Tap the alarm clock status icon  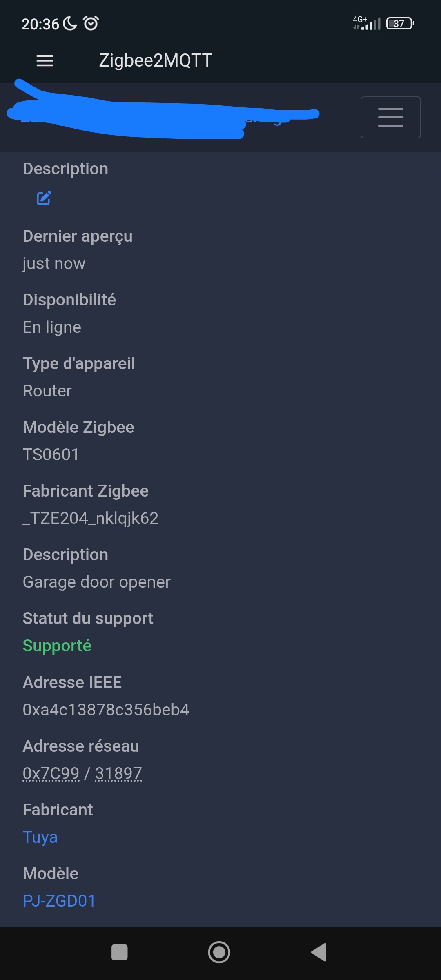(91, 23)
